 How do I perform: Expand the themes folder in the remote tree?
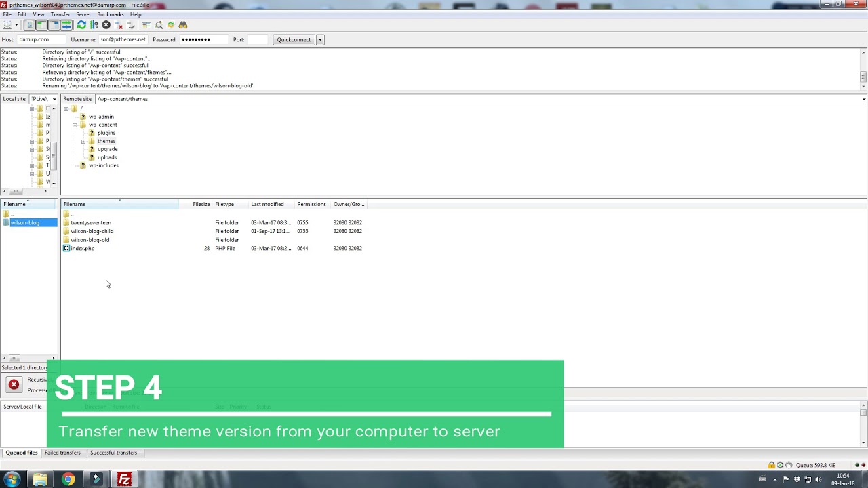point(83,141)
